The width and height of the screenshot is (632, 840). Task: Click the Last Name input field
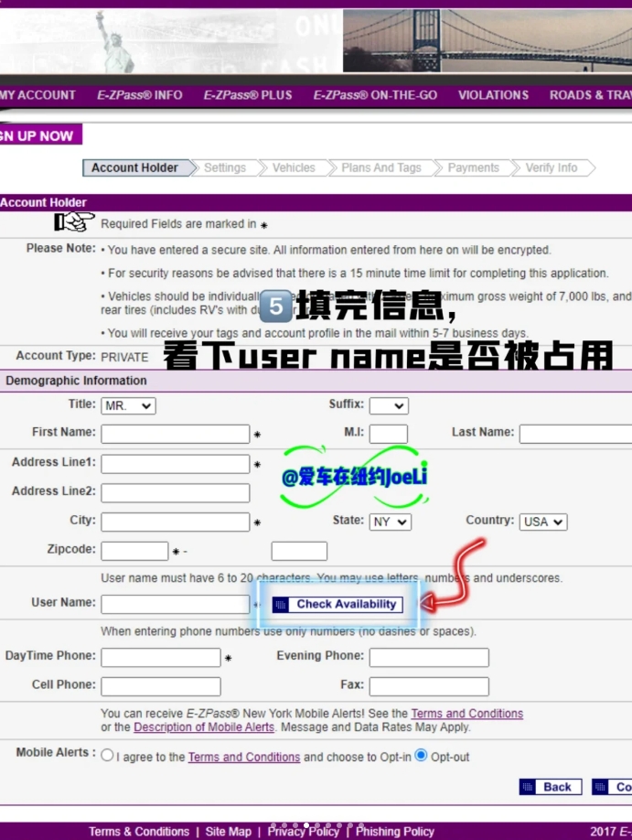pos(576,434)
